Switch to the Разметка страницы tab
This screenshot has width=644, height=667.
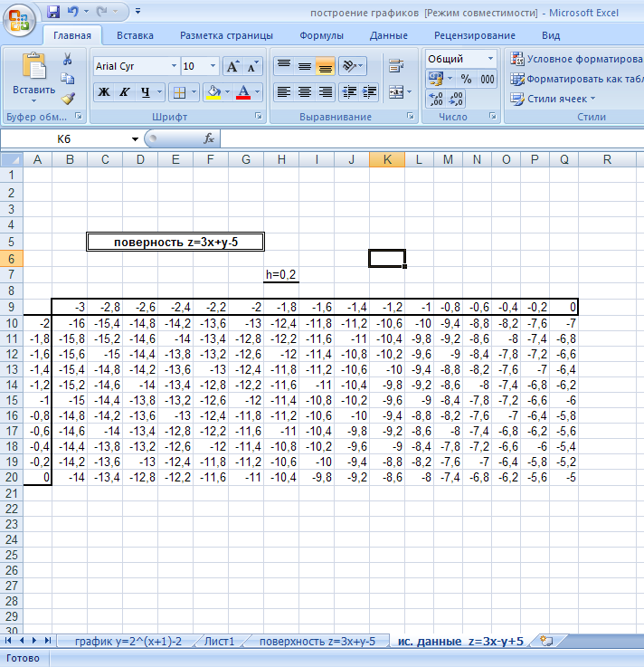click(x=226, y=35)
